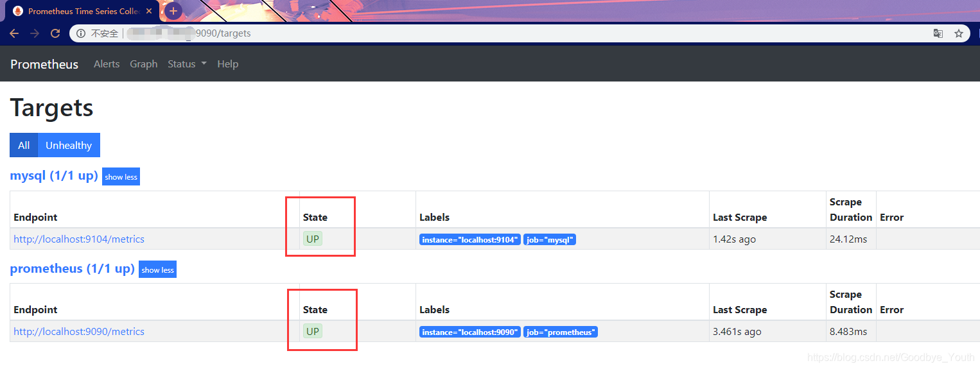Expand the Status dropdown menu

click(187, 64)
